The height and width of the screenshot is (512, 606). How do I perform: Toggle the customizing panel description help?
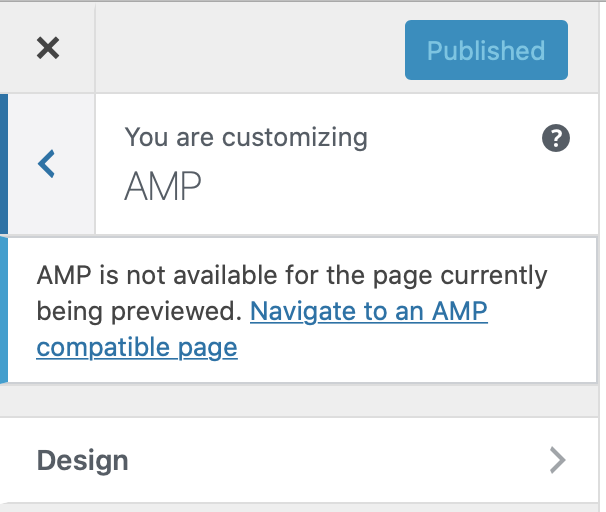(556, 138)
